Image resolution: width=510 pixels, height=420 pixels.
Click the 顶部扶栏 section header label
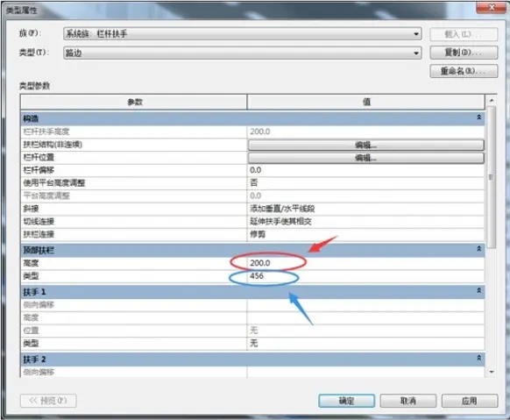click(39, 250)
